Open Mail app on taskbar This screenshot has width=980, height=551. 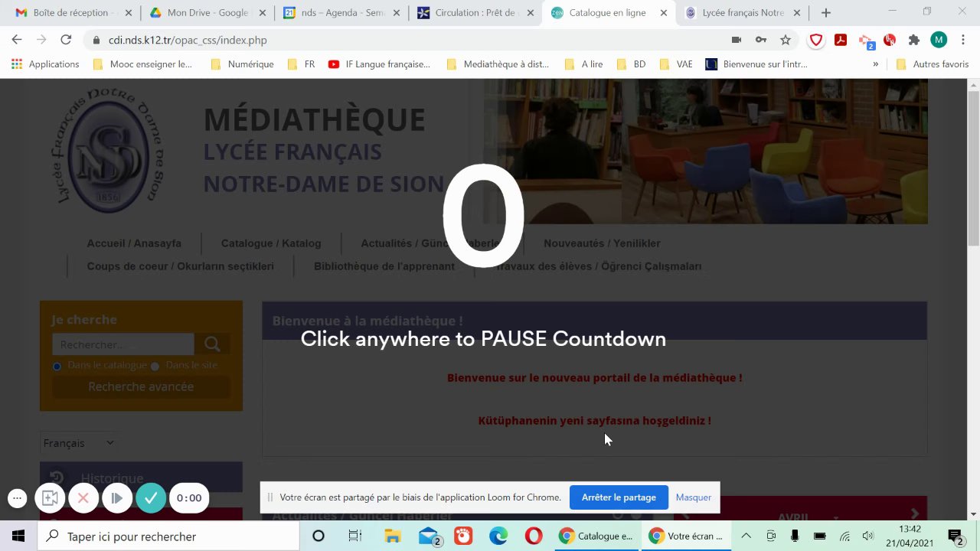(430, 536)
